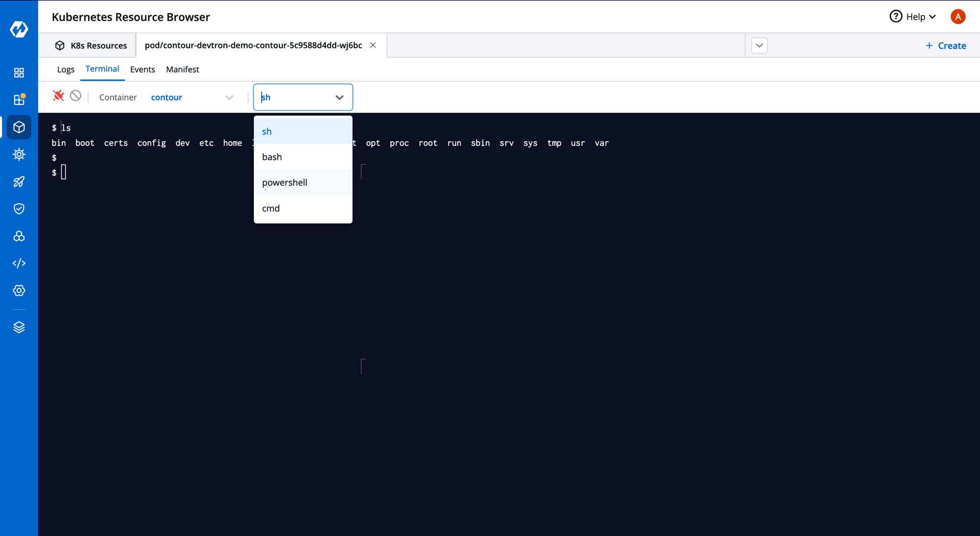980x536 pixels.
Task: Open the rocket deployment icon in sidebar
Action: (x=19, y=182)
